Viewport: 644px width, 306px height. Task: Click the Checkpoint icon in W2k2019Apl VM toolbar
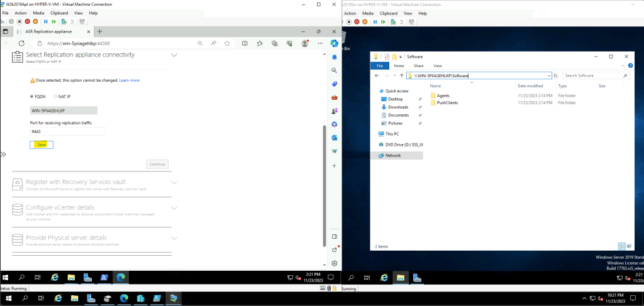tap(64, 21)
